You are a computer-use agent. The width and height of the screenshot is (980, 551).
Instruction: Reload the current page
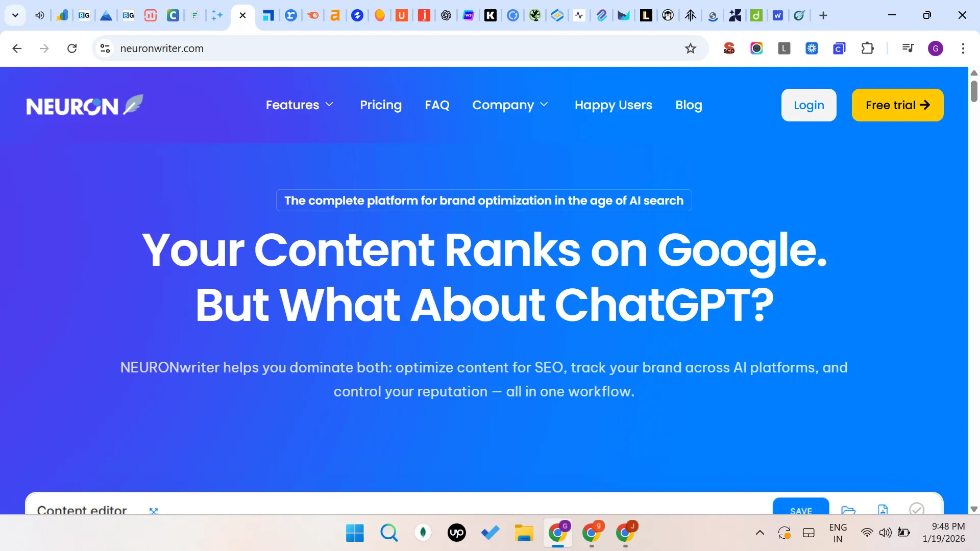72,48
